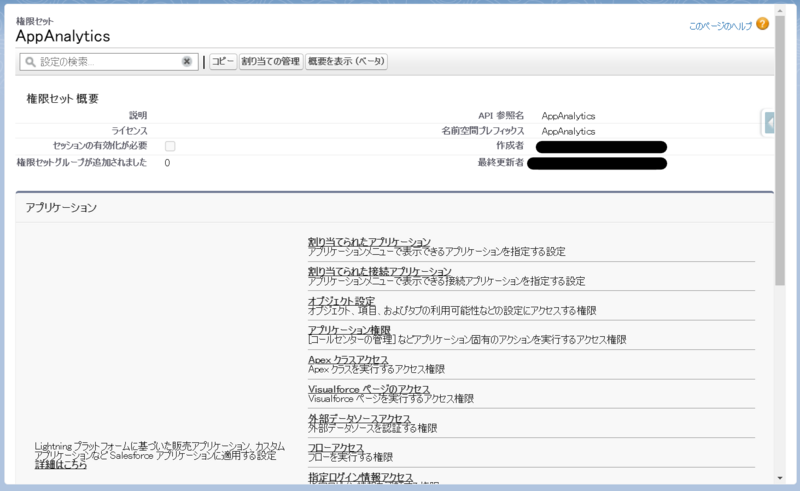Open 指定ログイン情報アクセス link
Screen dimensions: 800x491
(361, 477)
